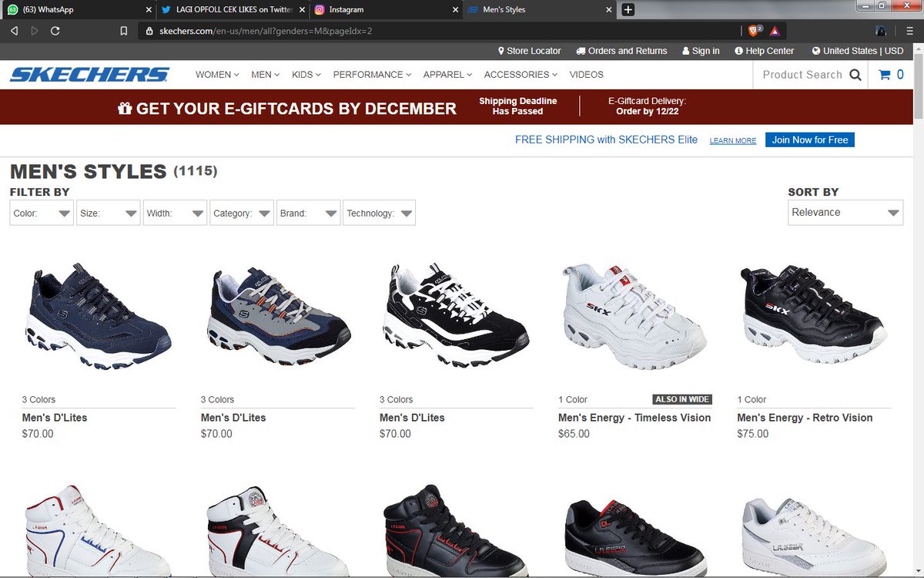Open the Help Center link

764,51
